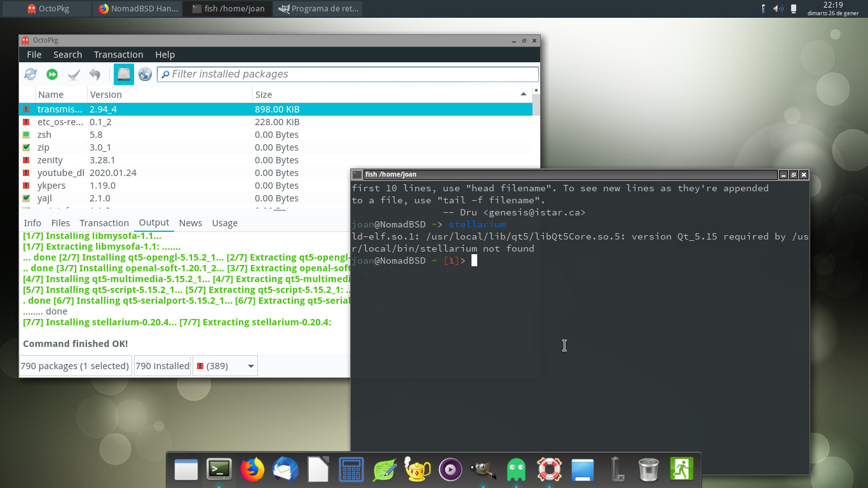Launch Firefox from the dock
The width and height of the screenshot is (868, 488).
pos(252,470)
